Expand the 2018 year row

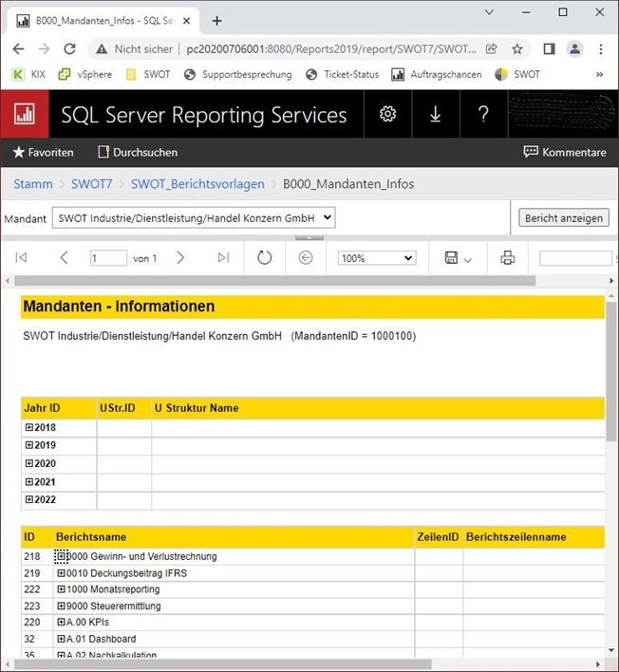pos(29,428)
